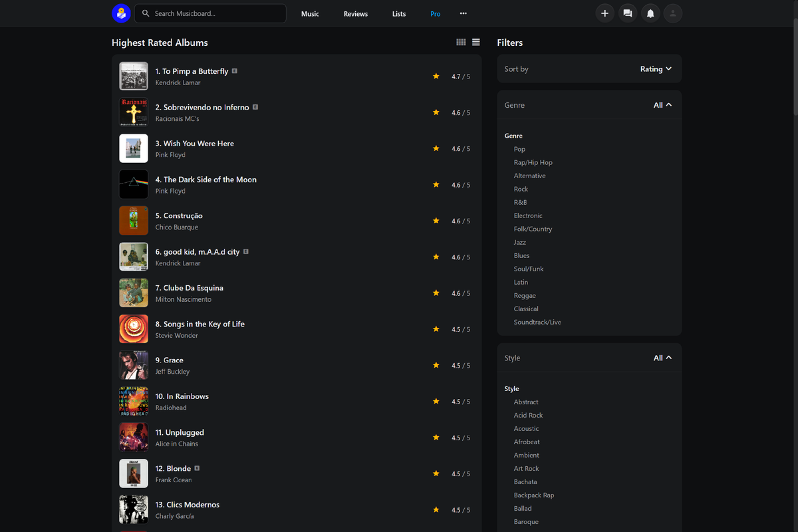Screen dimensions: 798x532
Task: Select the Rap/Hip Hop genre filter
Action: [533, 163]
